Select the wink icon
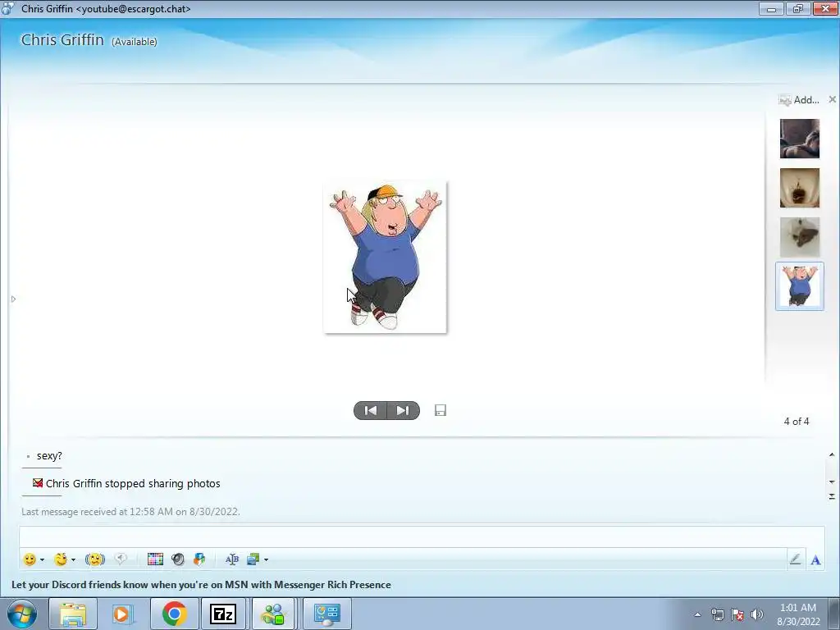This screenshot has height=630, width=840. (x=61, y=559)
